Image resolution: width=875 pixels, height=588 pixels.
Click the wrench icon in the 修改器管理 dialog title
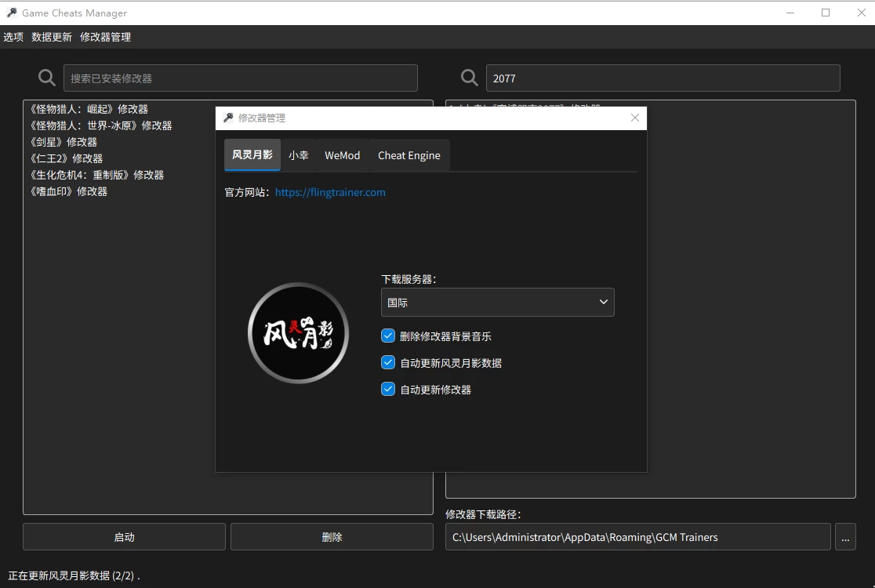(228, 118)
